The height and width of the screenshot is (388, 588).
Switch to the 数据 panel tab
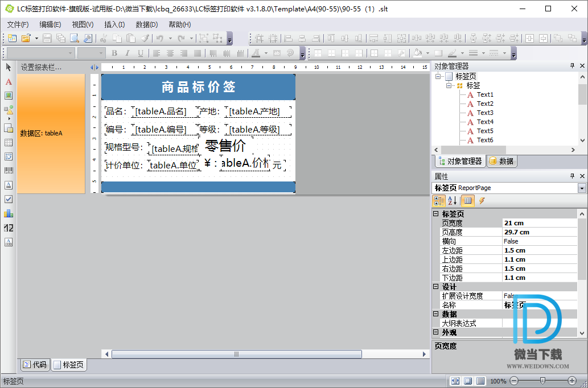coord(502,161)
